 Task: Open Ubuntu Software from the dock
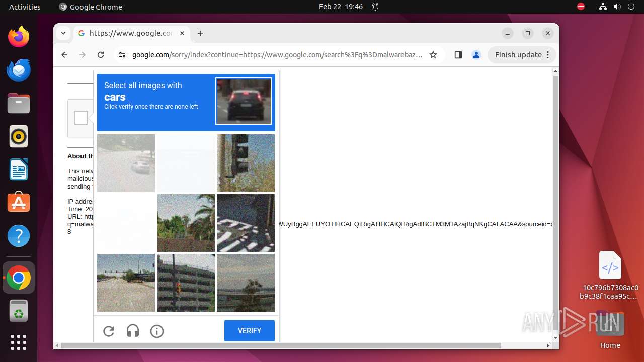coord(19,203)
